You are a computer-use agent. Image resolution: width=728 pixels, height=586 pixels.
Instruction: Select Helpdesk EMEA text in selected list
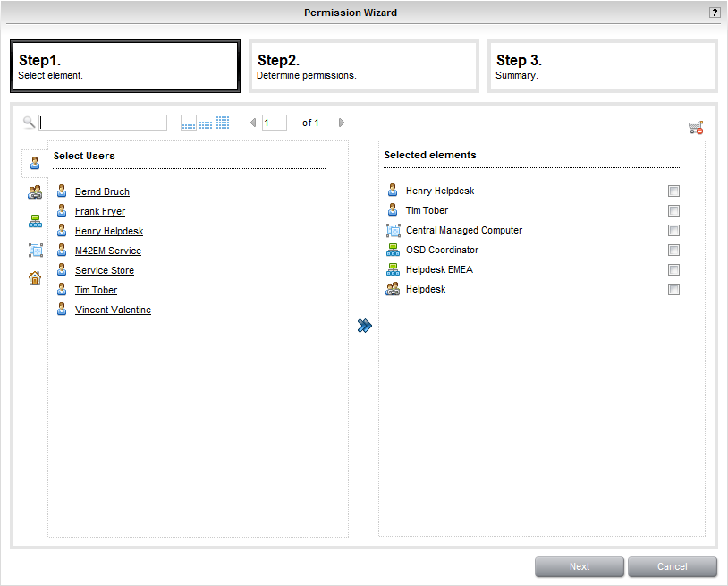tap(439, 269)
